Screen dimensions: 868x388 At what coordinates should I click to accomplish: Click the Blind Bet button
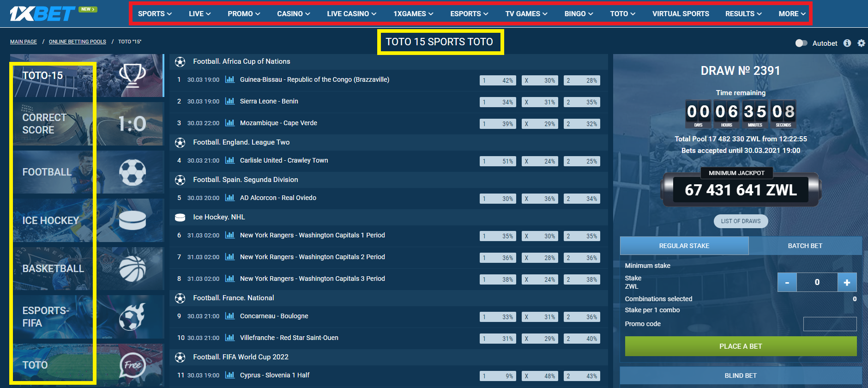[741, 376]
